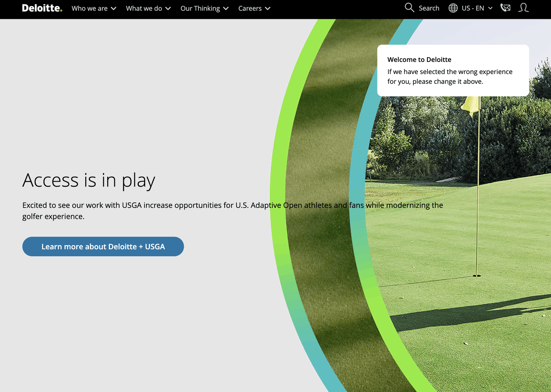Select the US - EN site label
The height and width of the screenshot is (392, 551).
pyautogui.click(x=473, y=8)
